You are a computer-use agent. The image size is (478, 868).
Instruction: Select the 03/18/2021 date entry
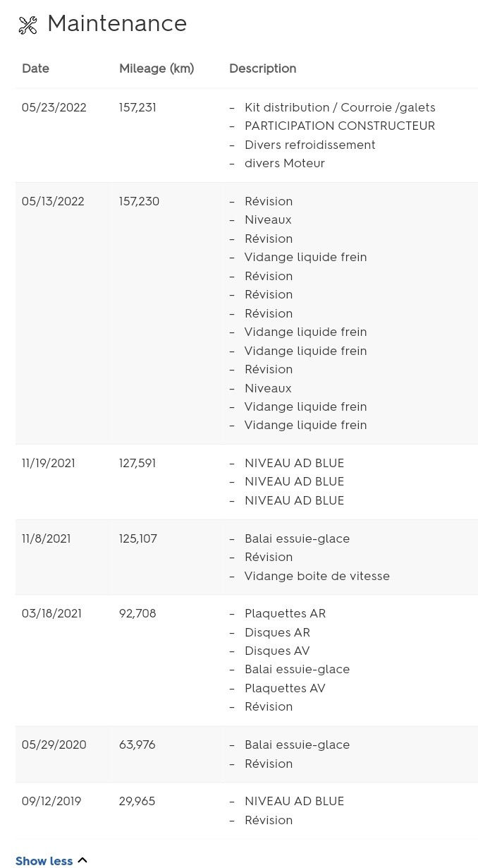tap(51, 613)
